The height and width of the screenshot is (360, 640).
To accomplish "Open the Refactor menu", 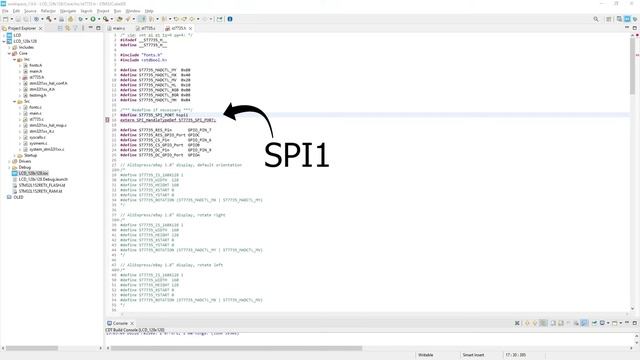I will click(48, 11).
